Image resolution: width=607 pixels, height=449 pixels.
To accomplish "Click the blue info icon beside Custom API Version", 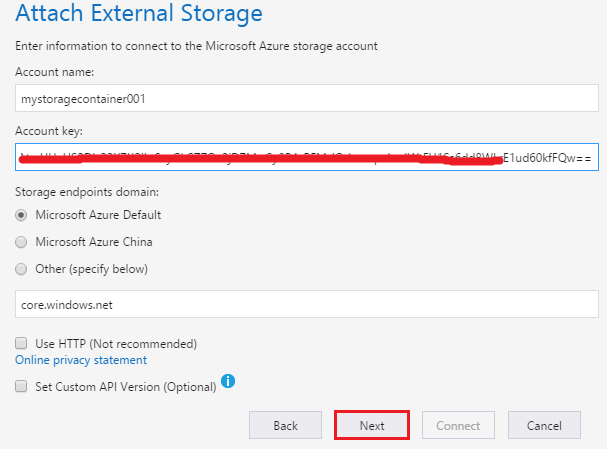I will pyautogui.click(x=227, y=381).
